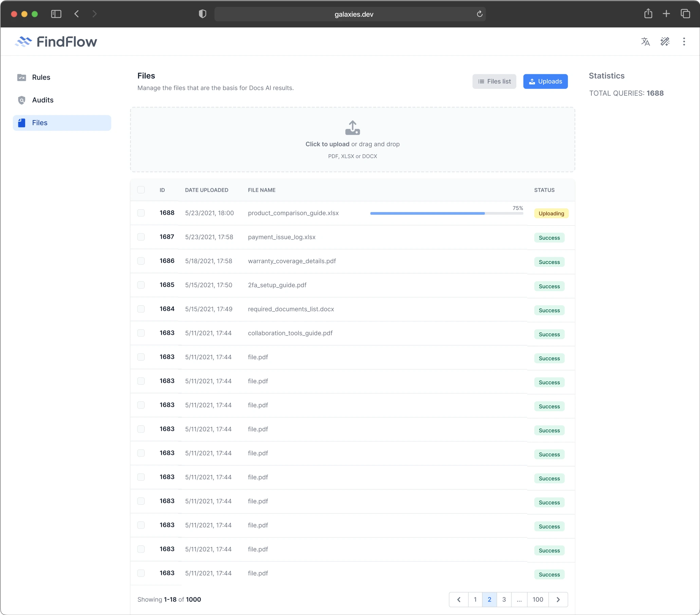700x615 pixels.
Task: Click the upload icon in the drop zone
Action: (x=352, y=128)
